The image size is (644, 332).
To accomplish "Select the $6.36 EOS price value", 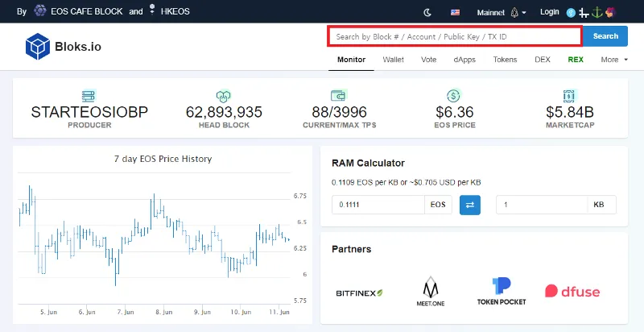I will point(455,112).
